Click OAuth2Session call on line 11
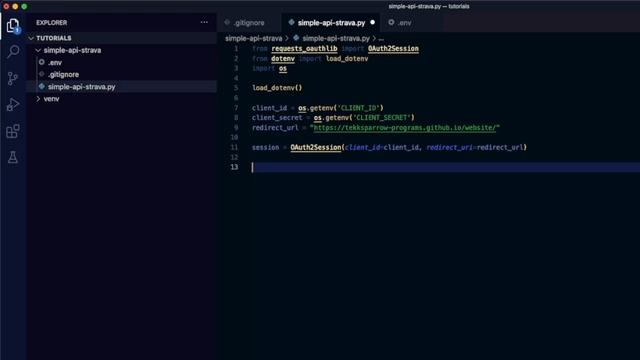This screenshot has height=360, width=640. [316, 147]
